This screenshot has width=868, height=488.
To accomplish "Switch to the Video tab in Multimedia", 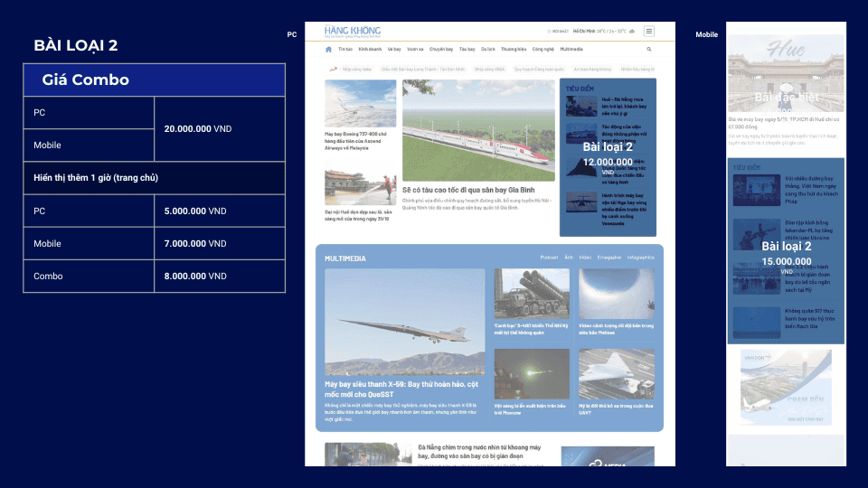I will (x=585, y=258).
